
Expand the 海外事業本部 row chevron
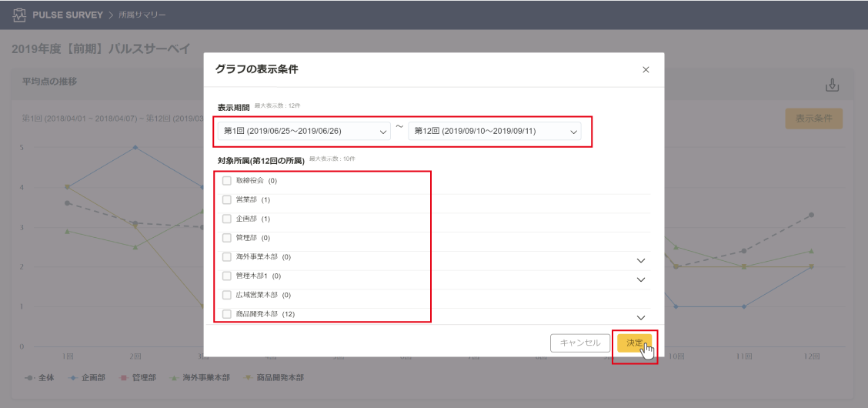640,261
